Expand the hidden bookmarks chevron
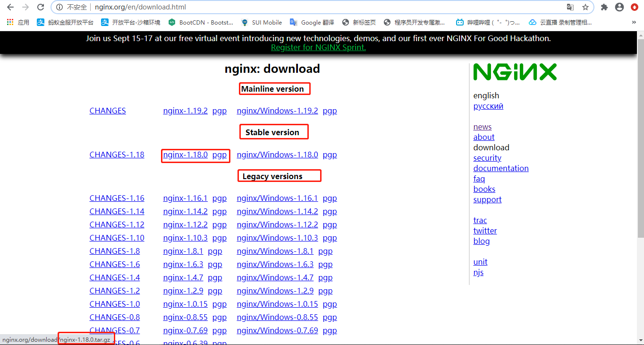The image size is (644, 345). (x=634, y=22)
